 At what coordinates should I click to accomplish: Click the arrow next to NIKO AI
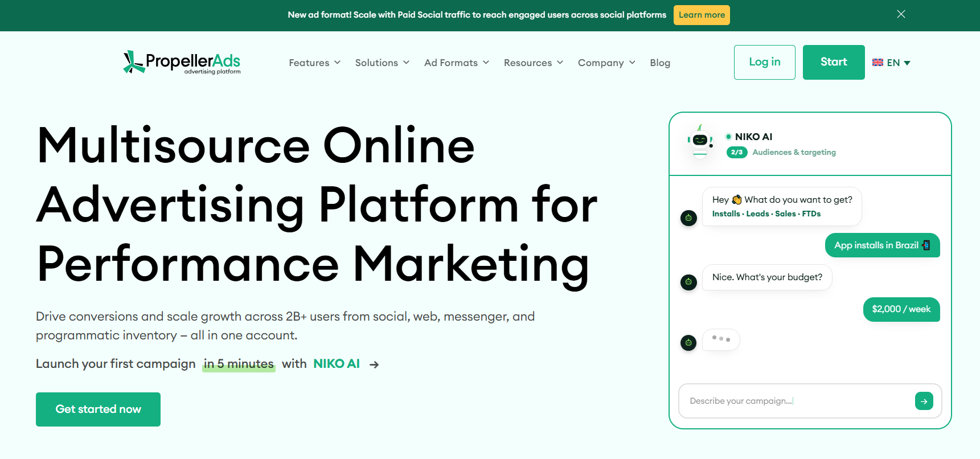pyautogui.click(x=374, y=364)
